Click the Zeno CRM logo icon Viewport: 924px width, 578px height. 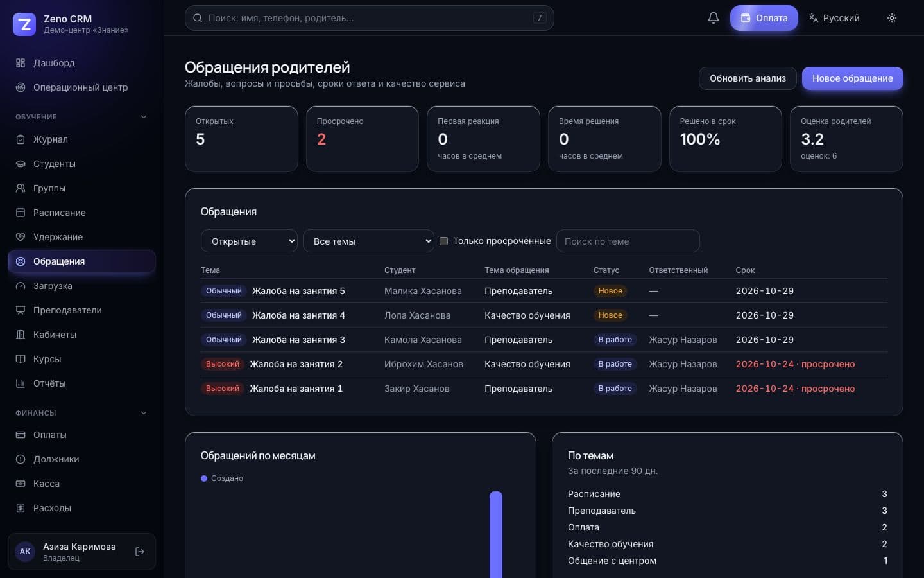[24, 24]
